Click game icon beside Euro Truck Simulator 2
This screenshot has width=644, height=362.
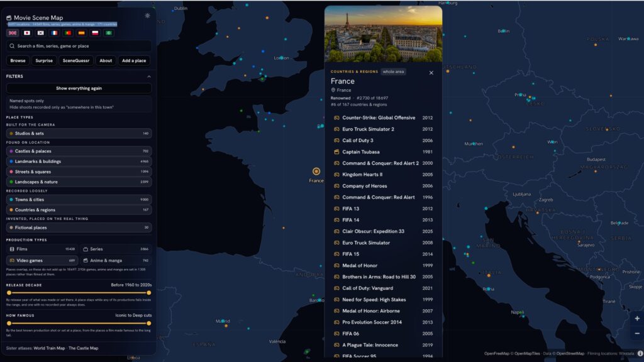pyautogui.click(x=336, y=129)
